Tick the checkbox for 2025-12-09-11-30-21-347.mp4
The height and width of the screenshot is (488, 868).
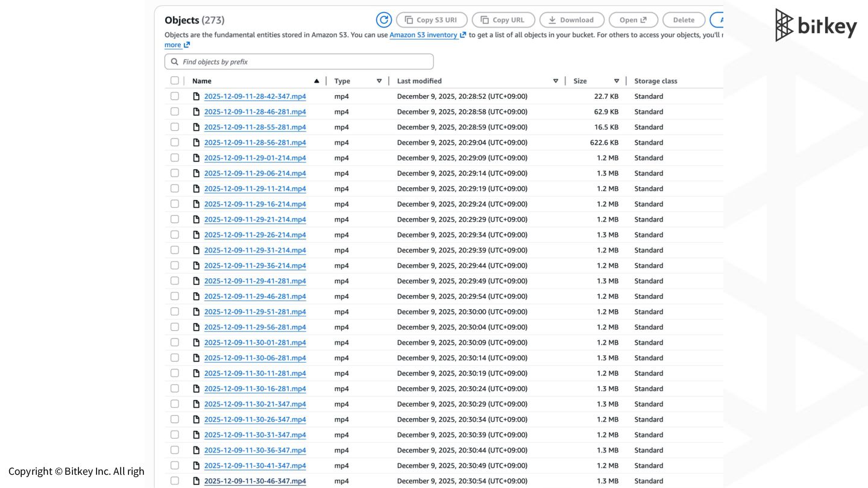[x=175, y=404]
